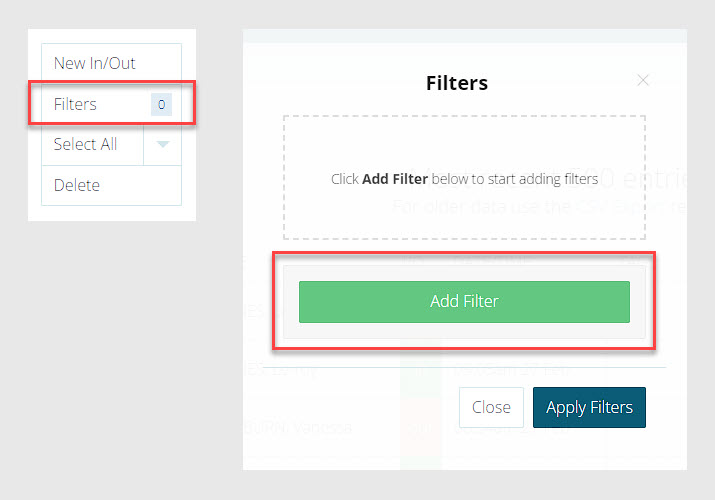Apply Filters using the dark blue button

(x=589, y=407)
